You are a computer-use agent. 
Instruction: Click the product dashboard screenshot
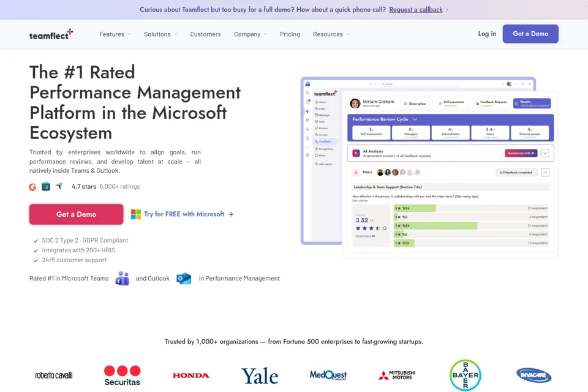(x=429, y=167)
